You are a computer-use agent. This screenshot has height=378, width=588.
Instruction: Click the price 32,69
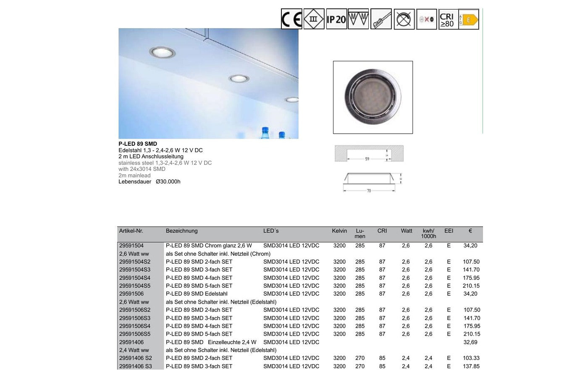(x=470, y=342)
